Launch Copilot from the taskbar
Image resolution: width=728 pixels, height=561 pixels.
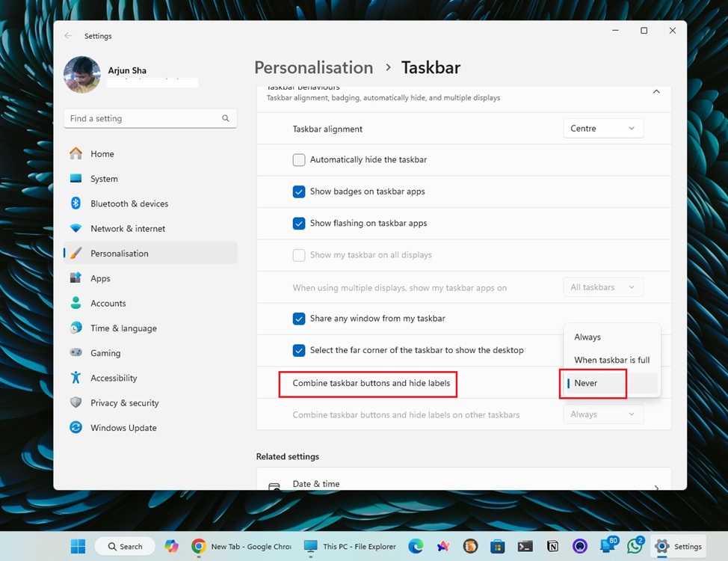tap(171, 547)
